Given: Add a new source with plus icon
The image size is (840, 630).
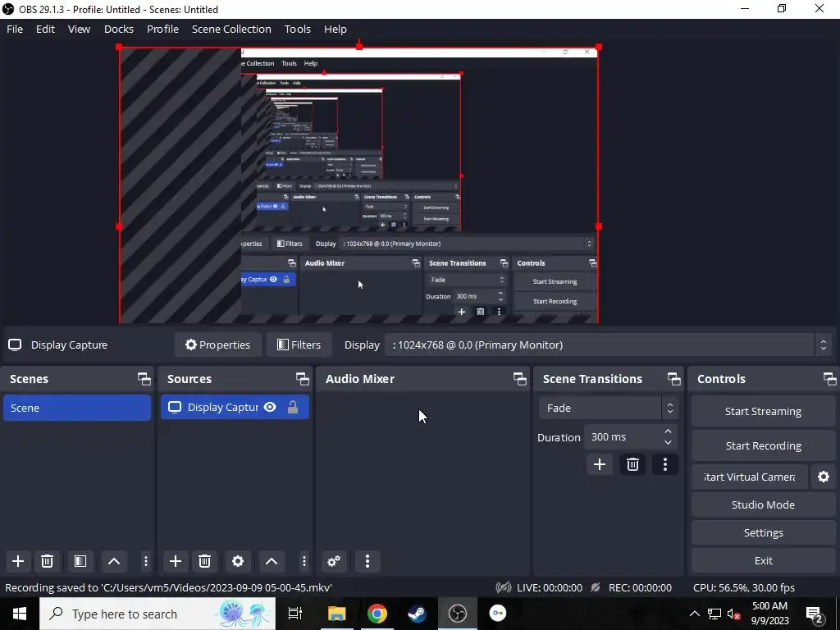Looking at the screenshot, I should 176,561.
